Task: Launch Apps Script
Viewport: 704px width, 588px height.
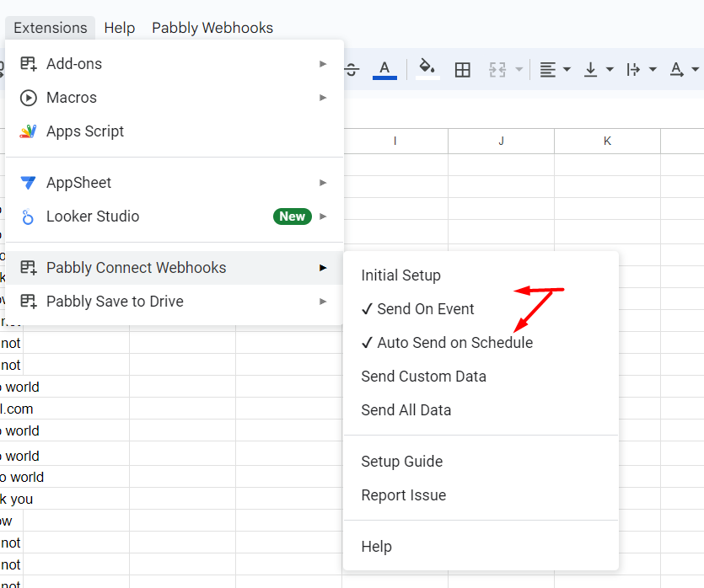Action: [175, 131]
